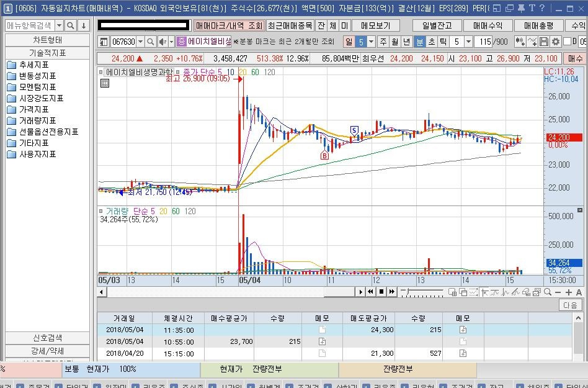
Task: Click the S sell marker on chart
Action: coord(354,130)
